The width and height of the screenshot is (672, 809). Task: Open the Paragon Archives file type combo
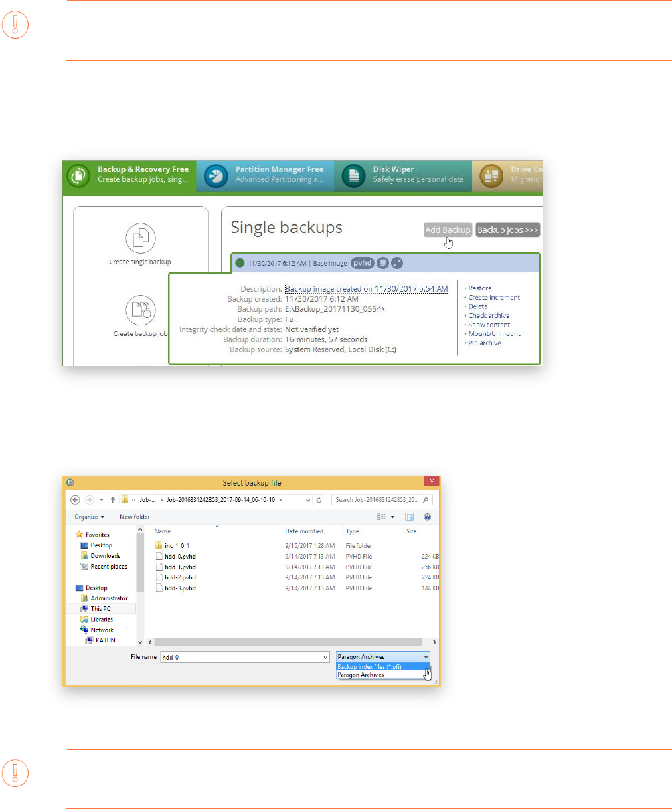382,657
